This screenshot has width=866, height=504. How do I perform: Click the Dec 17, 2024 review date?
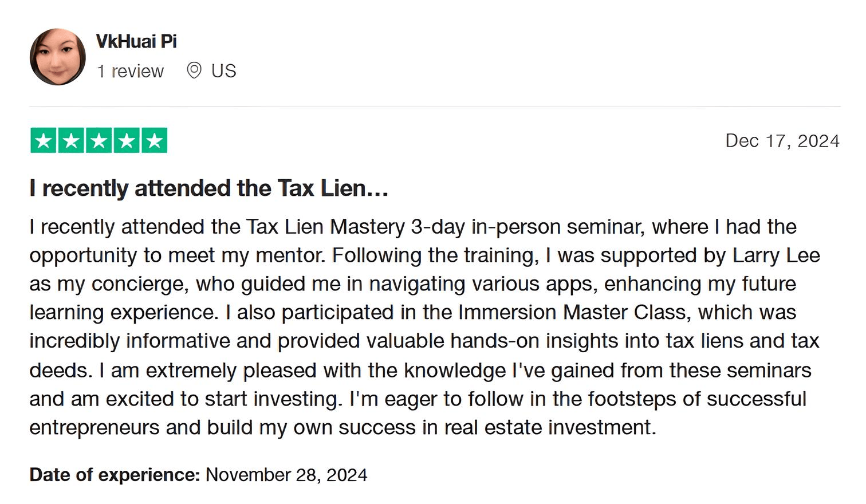tap(782, 141)
